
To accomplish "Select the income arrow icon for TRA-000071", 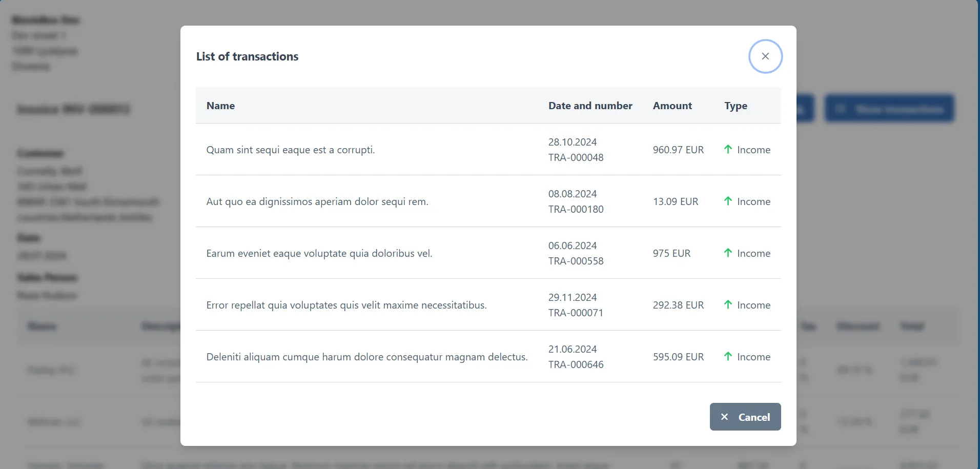I will coord(728,304).
